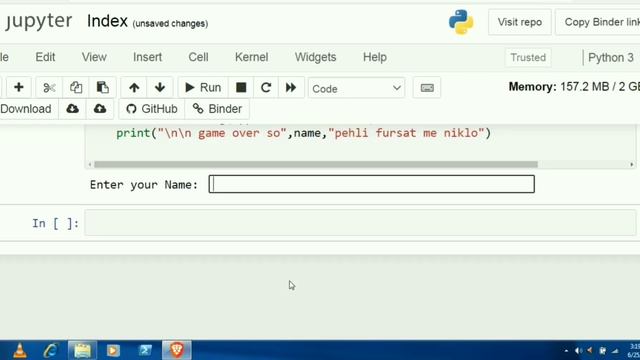Screen dimensions: 640x360
Task: Open the command palette keyboard icon
Action: pyautogui.click(x=427, y=88)
